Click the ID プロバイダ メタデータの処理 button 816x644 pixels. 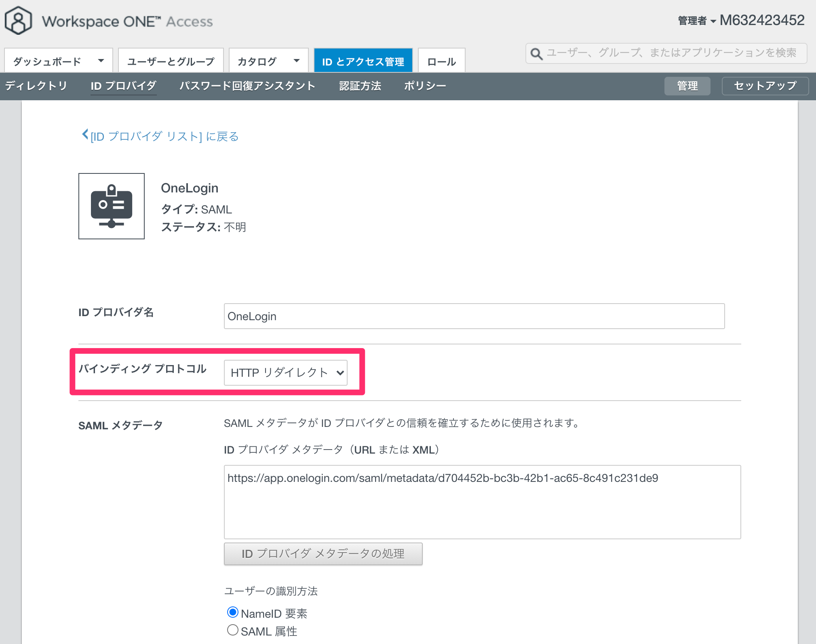point(323,553)
